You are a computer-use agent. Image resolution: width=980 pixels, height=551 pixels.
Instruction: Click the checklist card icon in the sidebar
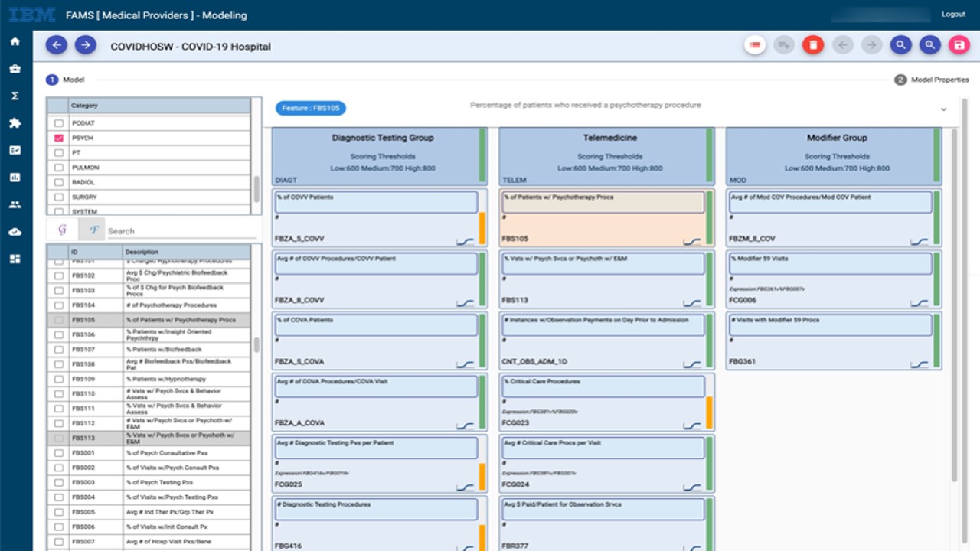coord(15,150)
